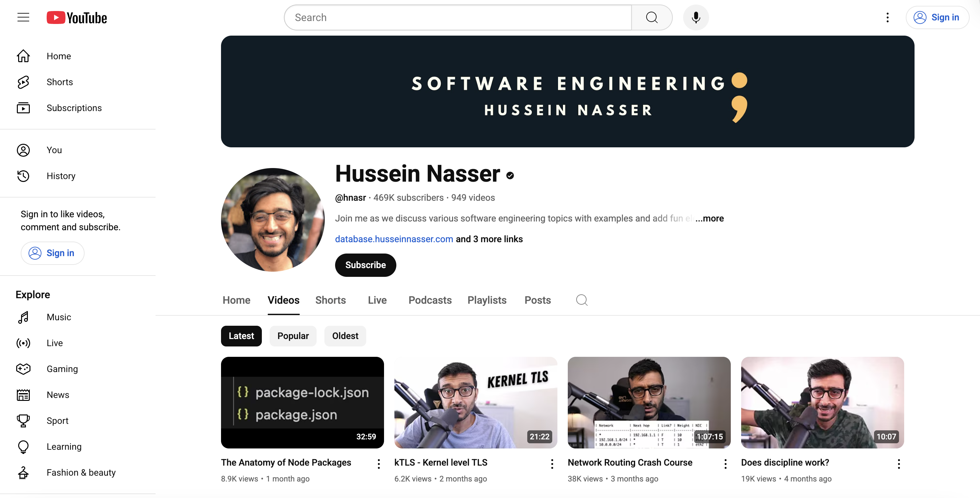Screen dimensions: 980x498
Task: Go to Subscriptions in sidebar
Action: click(x=74, y=108)
